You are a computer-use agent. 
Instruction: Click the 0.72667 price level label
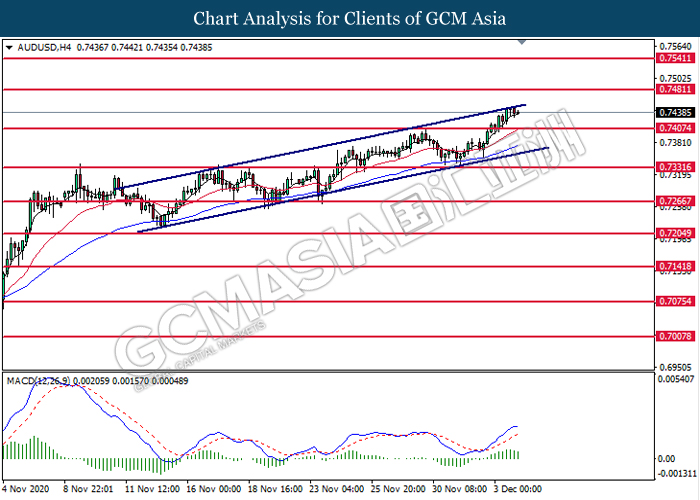point(675,201)
